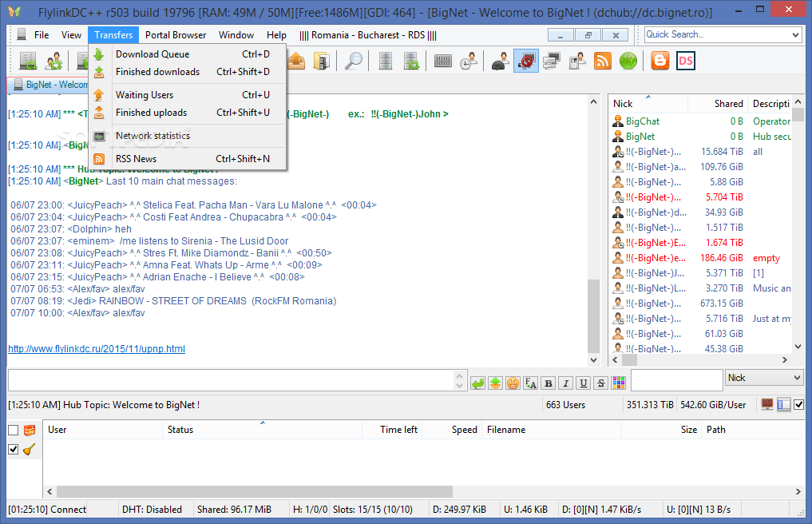
Task: Toggle Strikethrough text formatting button
Action: (600, 383)
